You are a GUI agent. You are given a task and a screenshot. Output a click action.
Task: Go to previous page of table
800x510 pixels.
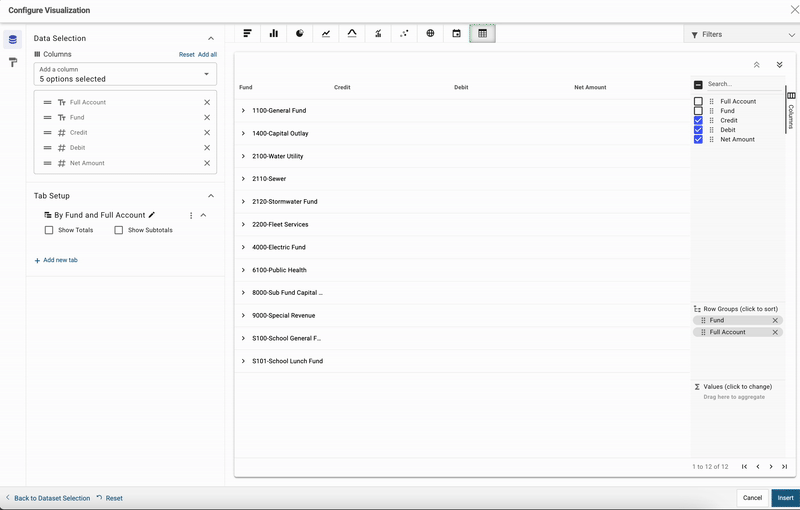758,467
